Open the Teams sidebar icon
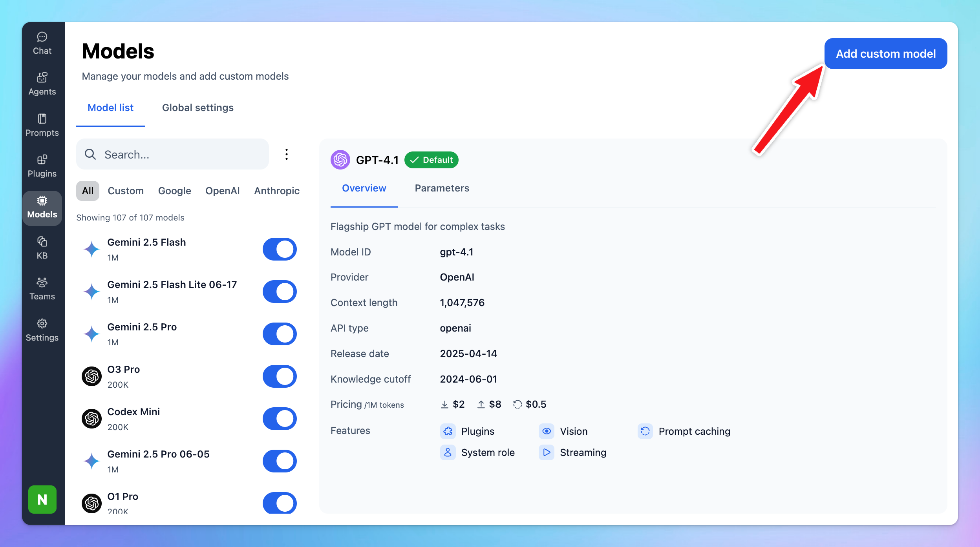980x547 pixels. coord(42,289)
